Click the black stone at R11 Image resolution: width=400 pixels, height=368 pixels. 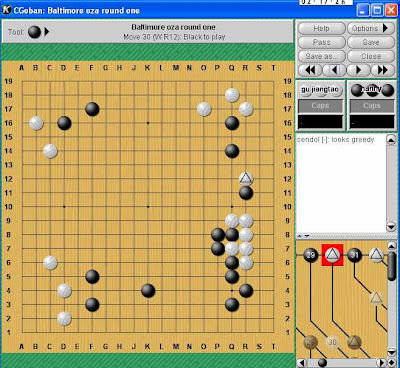246,193
